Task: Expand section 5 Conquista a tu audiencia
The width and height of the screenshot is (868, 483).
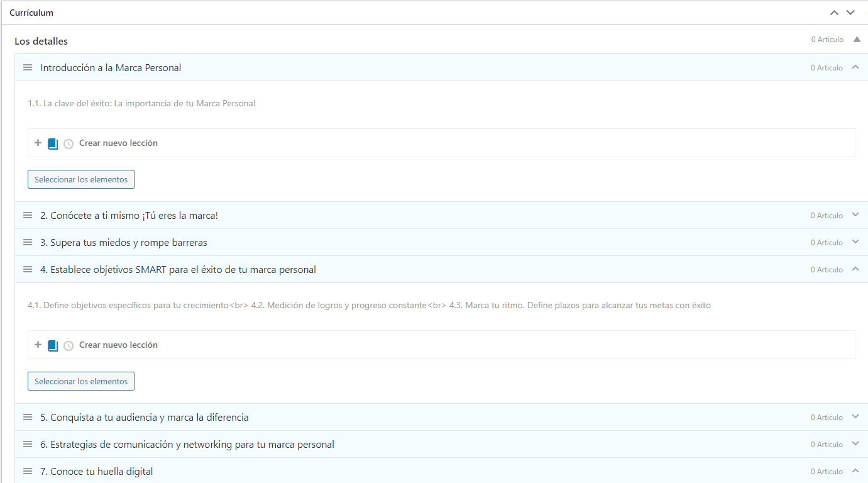Action: [855, 417]
